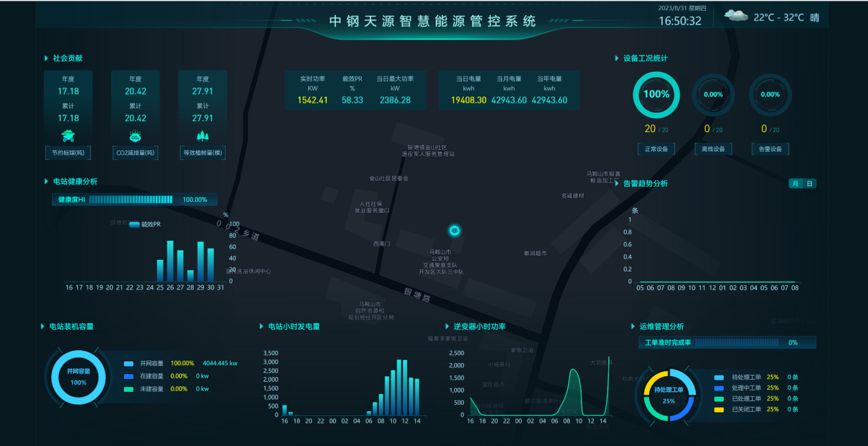
Task: Select the glowing station marker on map
Action: coord(454,231)
